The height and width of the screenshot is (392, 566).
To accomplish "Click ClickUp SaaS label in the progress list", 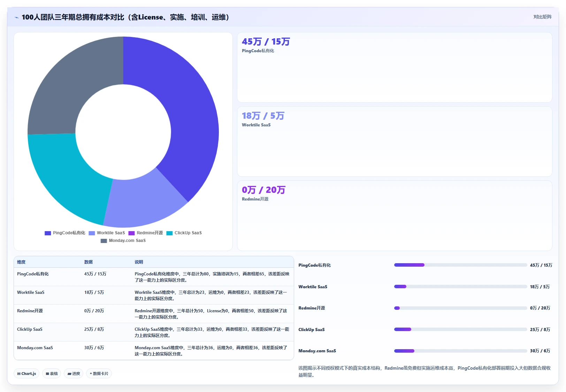I will (x=312, y=330).
